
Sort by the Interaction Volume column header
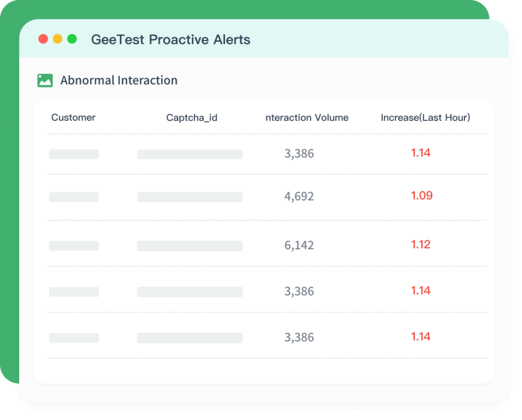[x=306, y=118]
